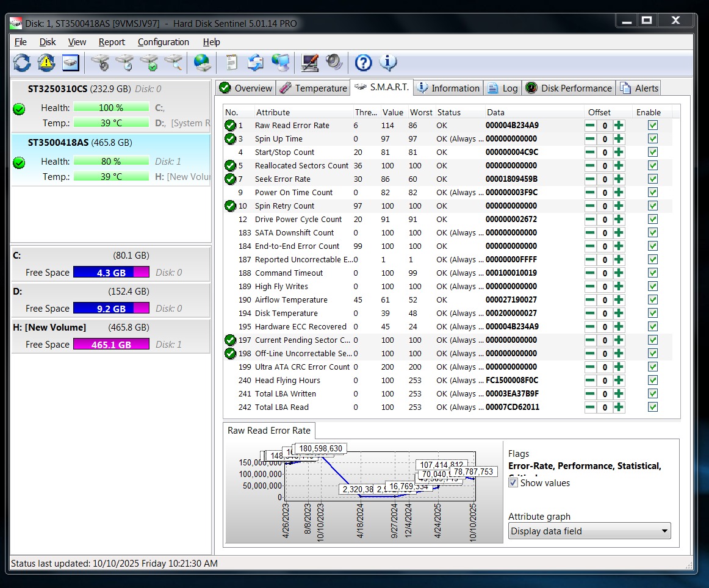Click the report document toolbar icon
This screenshot has width=709, height=588.
pos(231,62)
